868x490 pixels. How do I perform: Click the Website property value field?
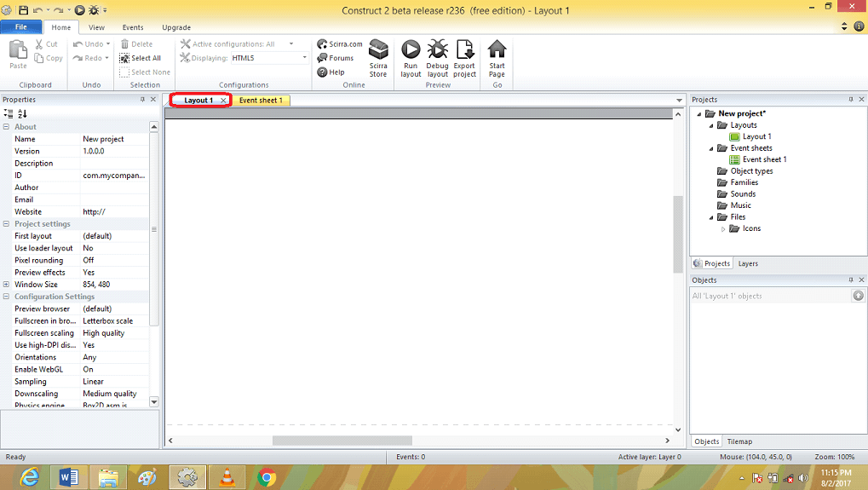pos(115,211)
